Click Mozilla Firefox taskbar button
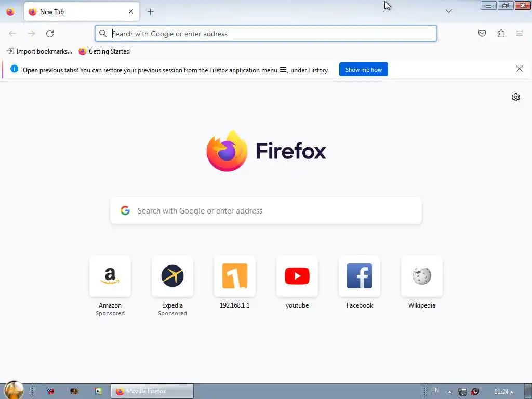Screen dimensions: 532x399 pyautogui.click(x=152, y=391)
